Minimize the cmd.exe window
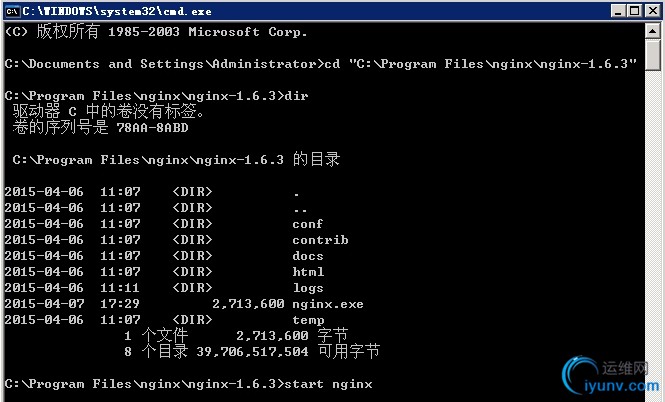The height and width of the screenshot is (402, 665). coord(618,11)
